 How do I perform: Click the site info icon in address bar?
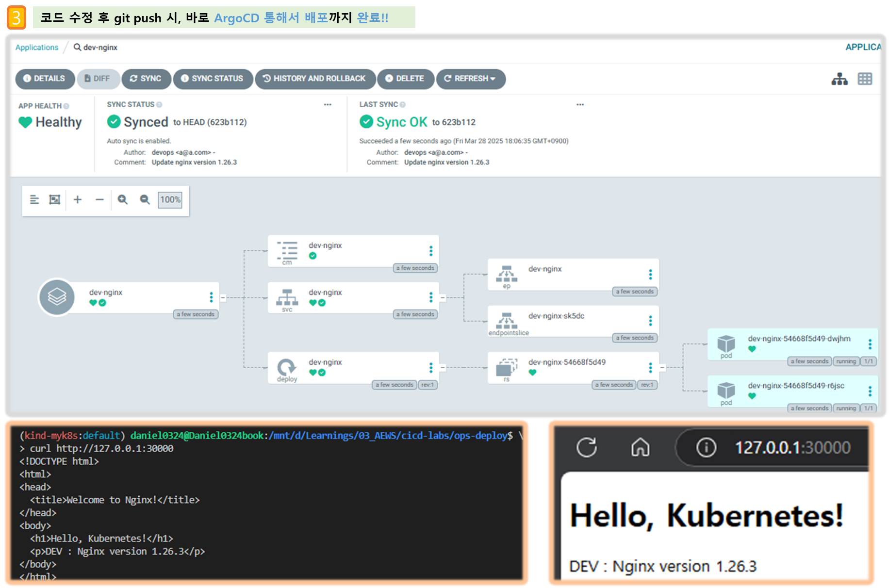point(706,447)
